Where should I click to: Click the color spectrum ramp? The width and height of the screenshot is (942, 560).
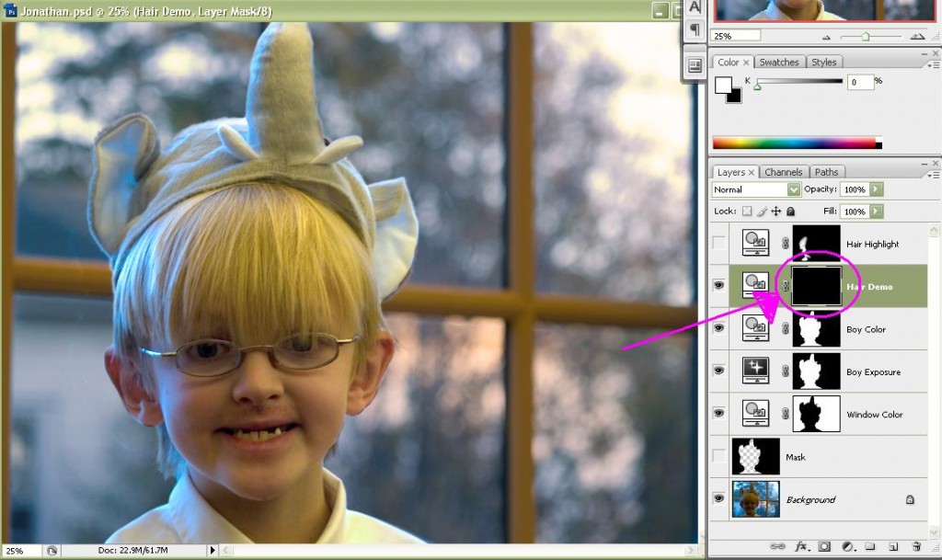(798, 143)
